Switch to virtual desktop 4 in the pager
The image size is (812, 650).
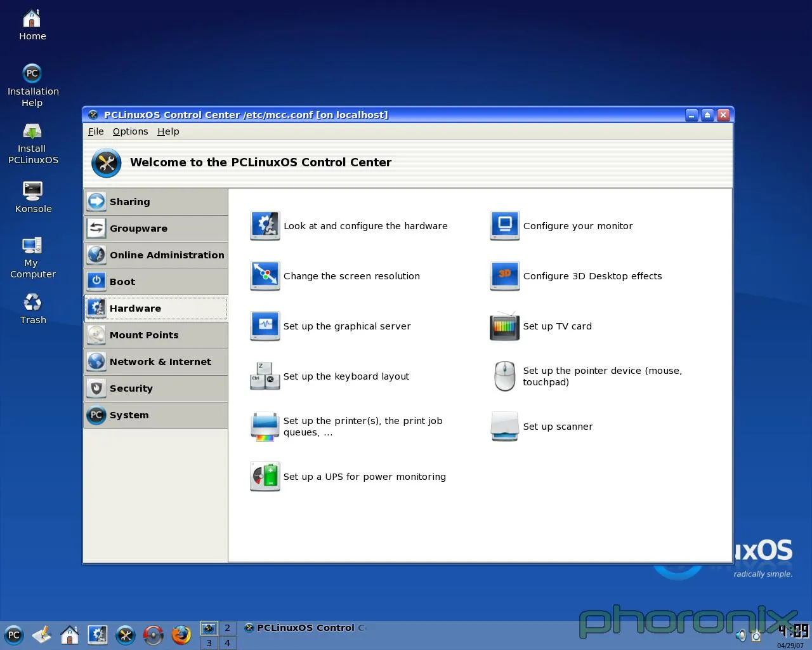[x=227, y=643]
